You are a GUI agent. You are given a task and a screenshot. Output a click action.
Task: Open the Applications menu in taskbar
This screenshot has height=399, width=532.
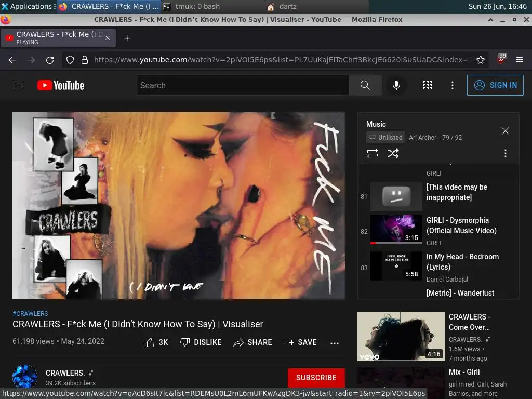click(x=27, y=6)
